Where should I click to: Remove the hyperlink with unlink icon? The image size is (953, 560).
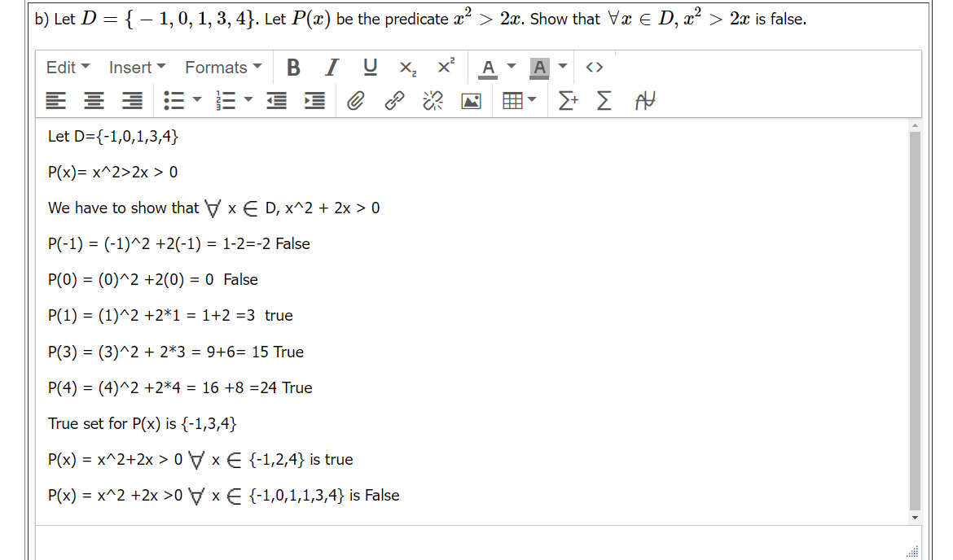pyautogui.click(x=432, y=100)
